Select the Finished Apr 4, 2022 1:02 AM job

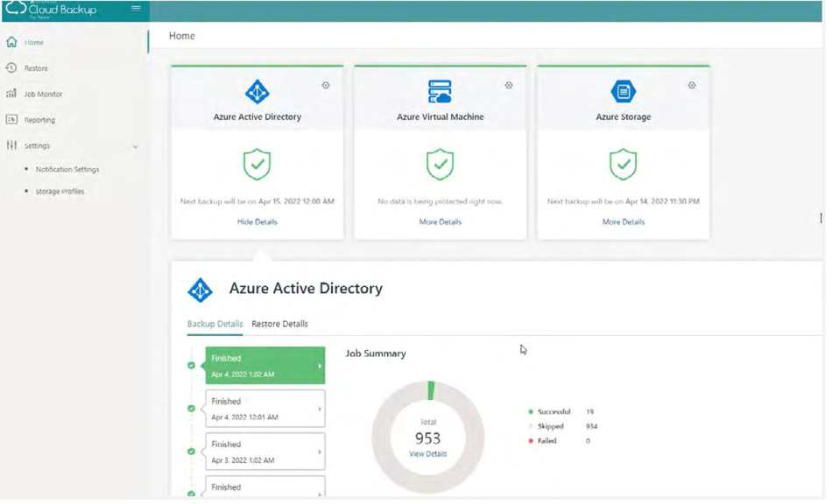click(x=266, y=367)
